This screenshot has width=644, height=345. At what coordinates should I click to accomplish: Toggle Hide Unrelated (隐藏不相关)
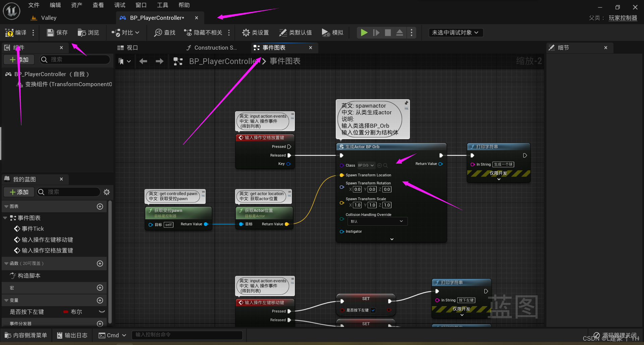203,33
